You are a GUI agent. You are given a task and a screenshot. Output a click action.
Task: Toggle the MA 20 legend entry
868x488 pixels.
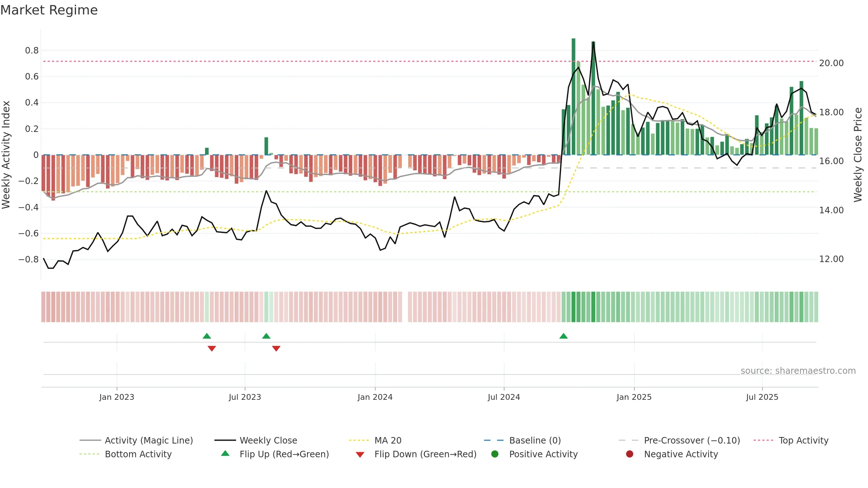pos(375,440)
